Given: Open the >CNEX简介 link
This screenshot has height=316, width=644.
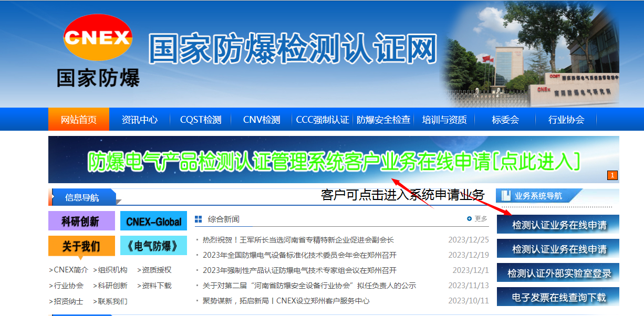Looking at the screenshot, I should 68,270.
